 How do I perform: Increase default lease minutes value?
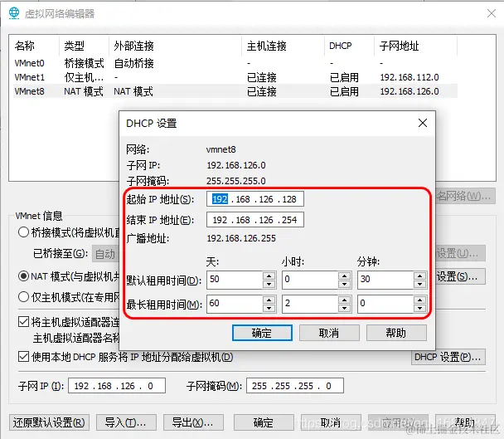(x=419, y=276)
